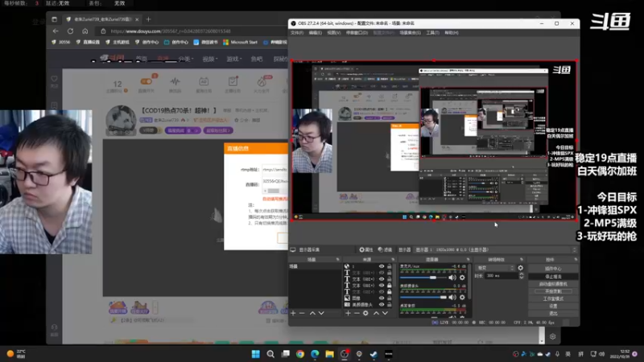The width and height of the screenshot is (644, 362).
Task: Open Windows Start menu
Action: click(255, 354)
